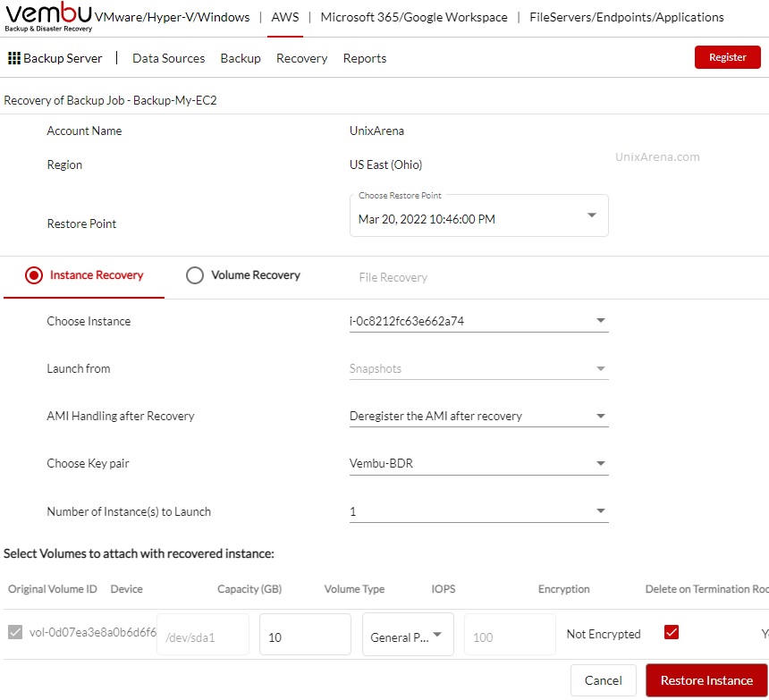Open the Reports menu
The width and height of the screenshot is (769, 700).
(x=365, y=58)
